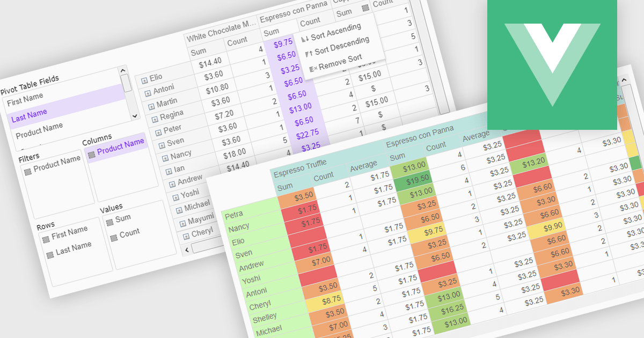Click the drag icon beside Product Name in Filters
This screenshot has height=338, width=644.
coord(27,171)
